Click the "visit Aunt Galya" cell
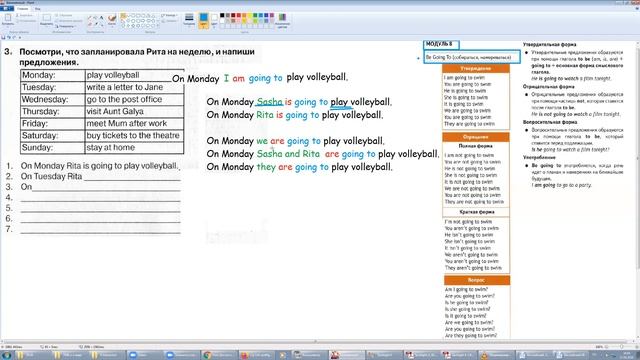This screenshot has width=640, height=360. coord(134,111)
